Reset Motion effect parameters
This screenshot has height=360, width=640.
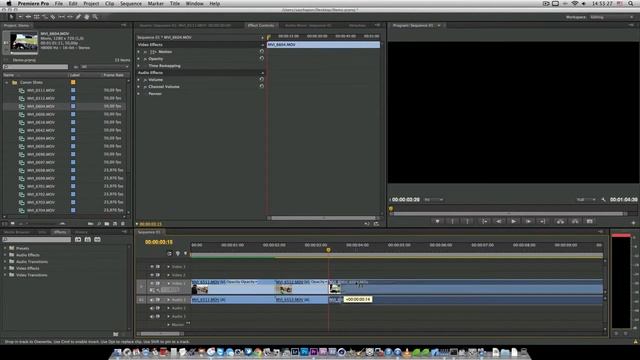pos(262,51)
